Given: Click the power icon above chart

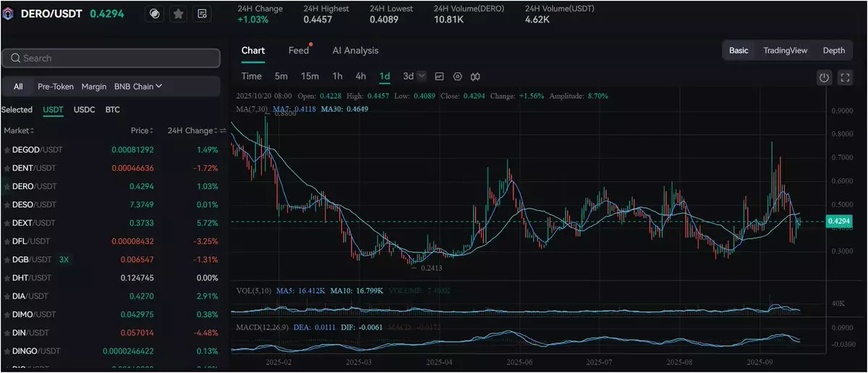Looking at the screenshot, I should pyautogui.click(x=824, y=77).
